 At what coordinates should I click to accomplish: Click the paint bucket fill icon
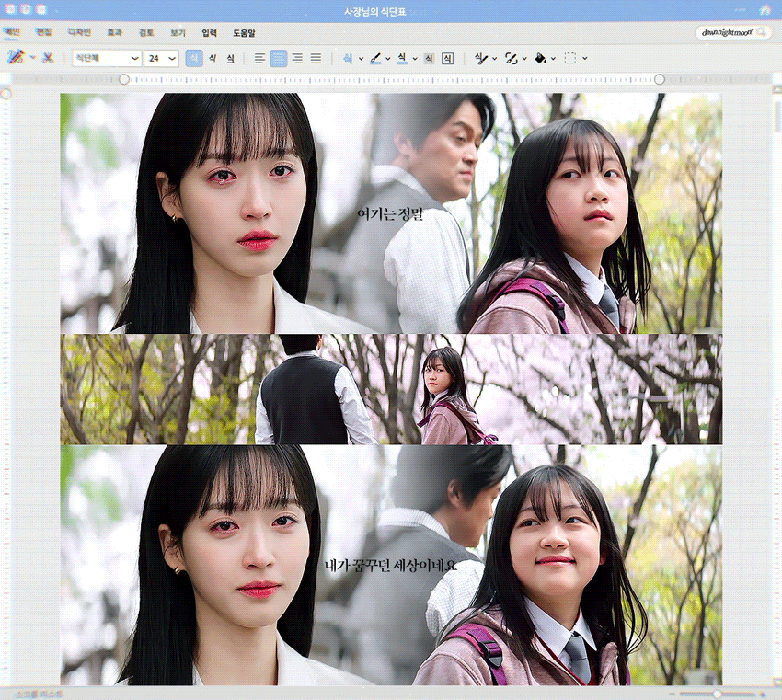coord(541,59)
